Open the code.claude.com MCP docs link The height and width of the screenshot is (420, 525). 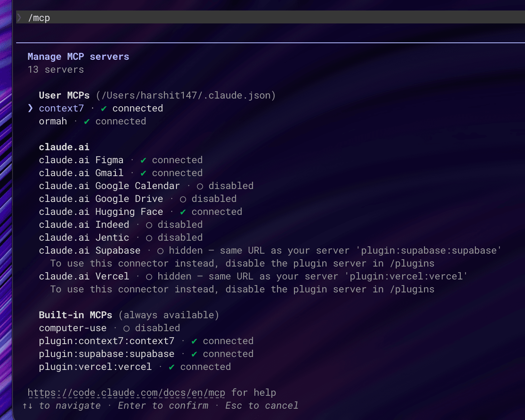click(x=126, y=393)
